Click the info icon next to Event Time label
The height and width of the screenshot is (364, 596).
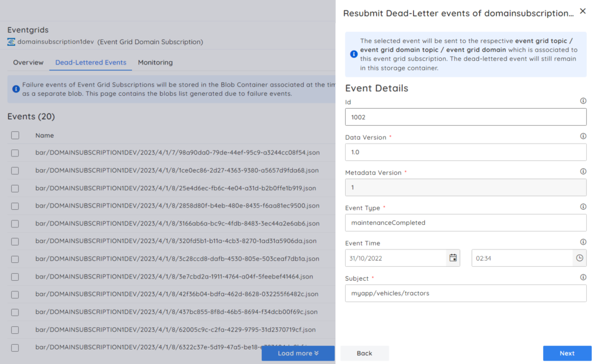click(583, 242)
